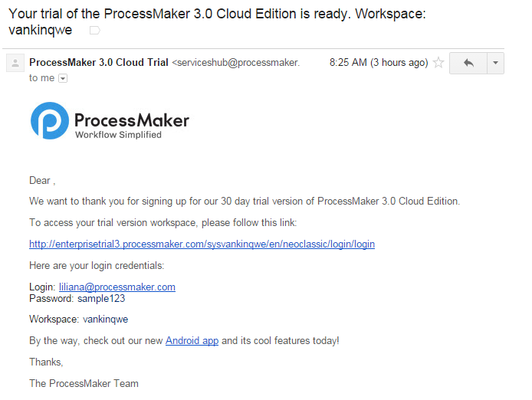Expand the 'to me' recipient details
This screenshot has width=532, height=400.
[x=63, y=78]
